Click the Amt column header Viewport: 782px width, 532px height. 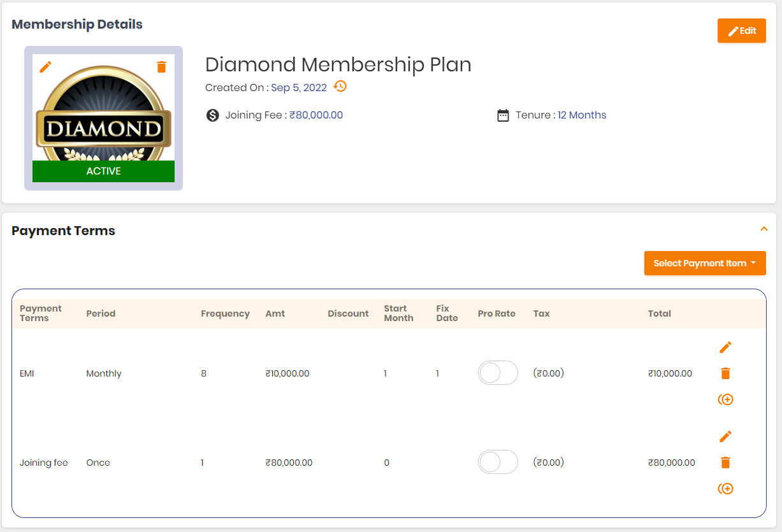pos(275,313)
